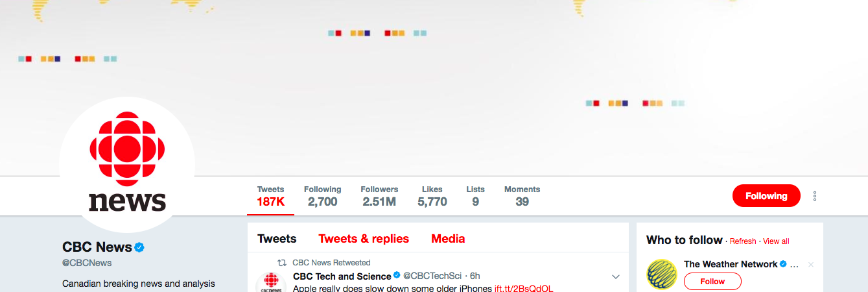Open the Followers 2.51M list
The image size is (868, 292).
pos(379,196)
